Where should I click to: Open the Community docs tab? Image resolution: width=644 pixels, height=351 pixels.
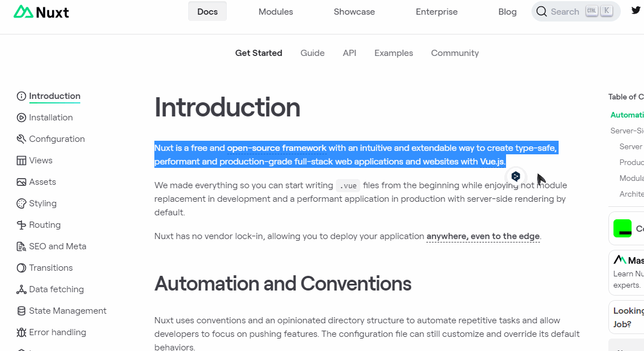pyautogui.click(x=455, y=53)
